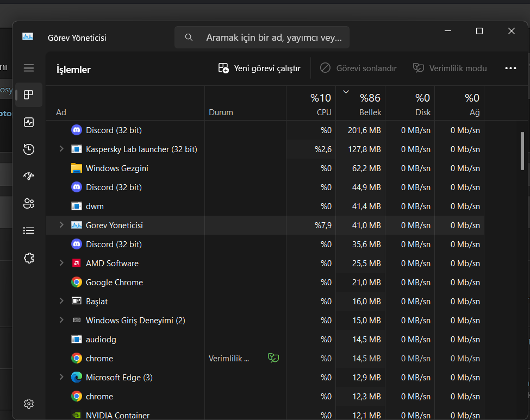Image resolution: width=530 pixels, height=420 pixels.
Task: Expand the AMD Software group
Action: 61,263
